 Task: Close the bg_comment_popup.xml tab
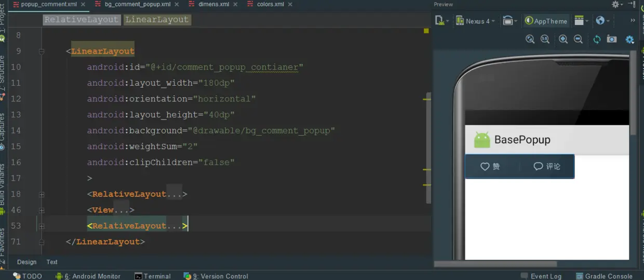click(177, 4)
